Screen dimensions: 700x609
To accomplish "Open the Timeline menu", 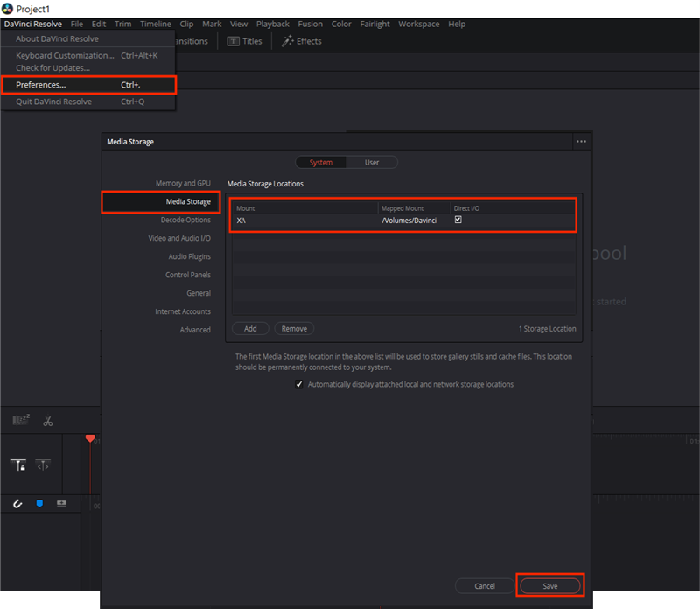I will point(156,24).
